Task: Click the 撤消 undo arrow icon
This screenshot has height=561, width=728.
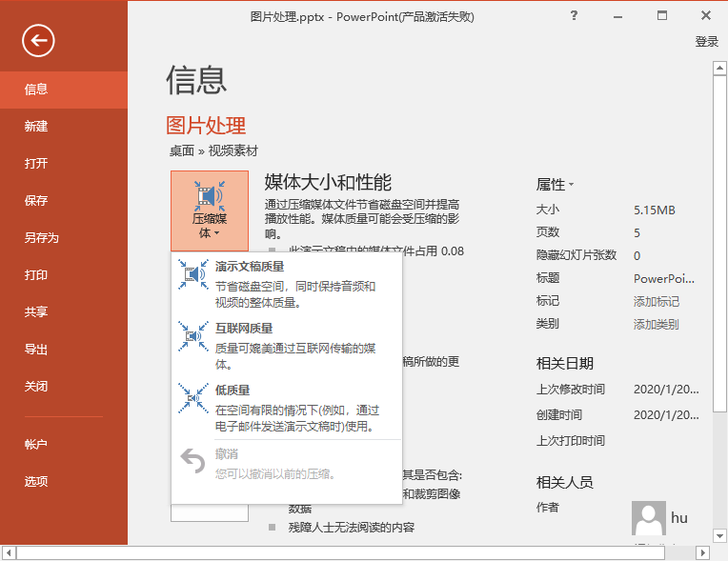Action: [192, 461]
